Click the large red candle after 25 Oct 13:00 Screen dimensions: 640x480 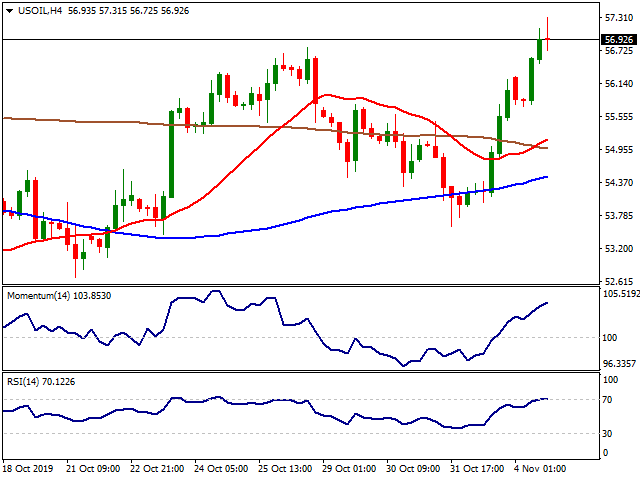coord(316,80)
